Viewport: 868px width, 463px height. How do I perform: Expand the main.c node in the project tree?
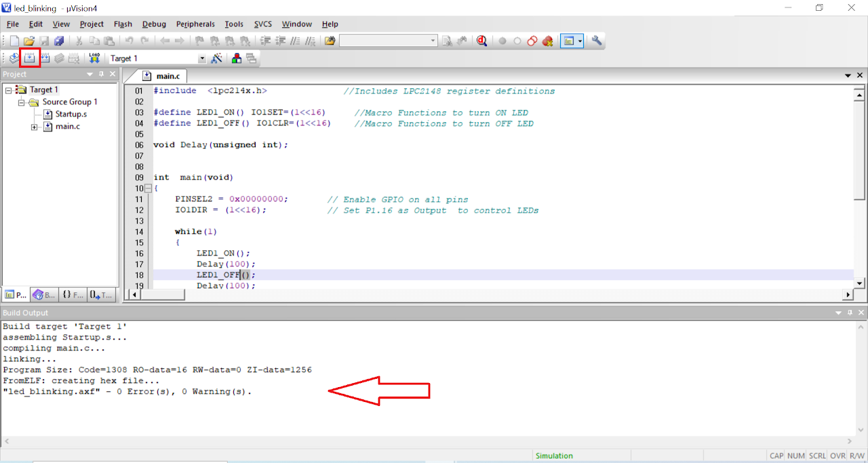tap(34, 127)
